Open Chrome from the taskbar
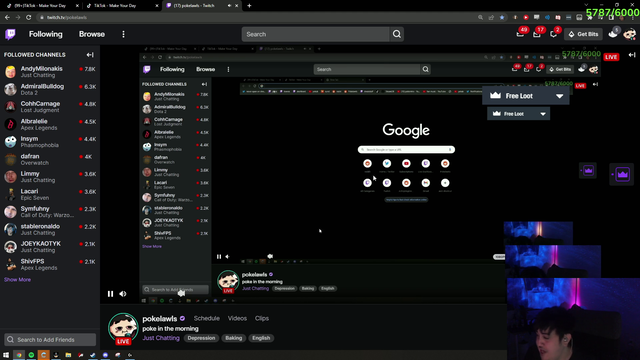The width and height of the screenshot is (640, 360). [x=19, y=355]
